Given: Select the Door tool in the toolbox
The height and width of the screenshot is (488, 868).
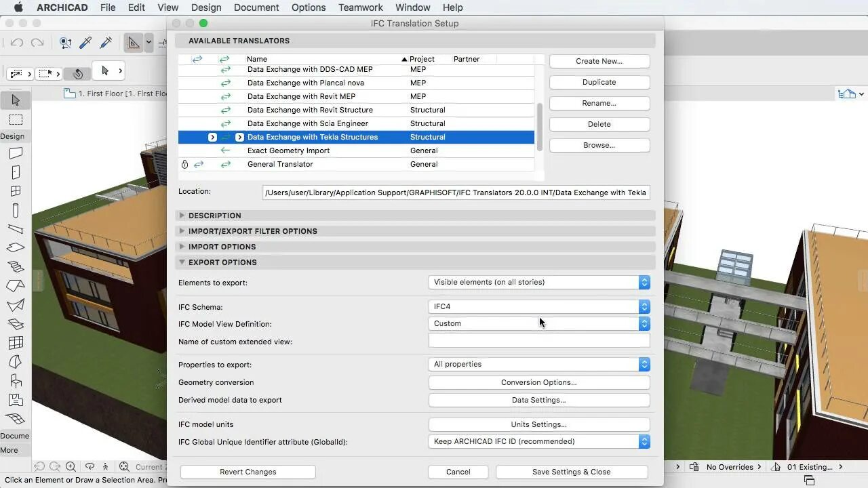Looking at the screenshot, I should pos(16,172).
